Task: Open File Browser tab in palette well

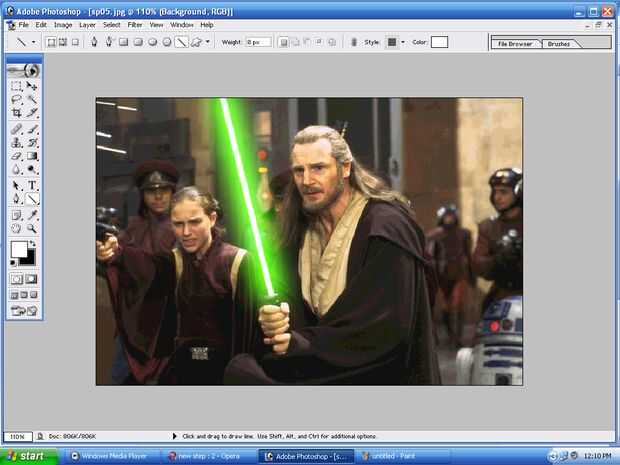Action: (x=515, y=43)
